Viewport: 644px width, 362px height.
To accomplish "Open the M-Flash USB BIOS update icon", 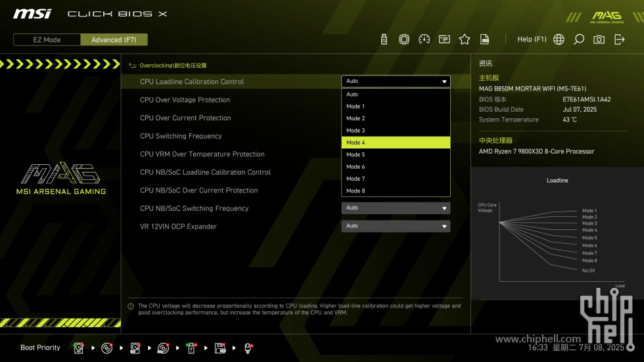I will [384, 39].
